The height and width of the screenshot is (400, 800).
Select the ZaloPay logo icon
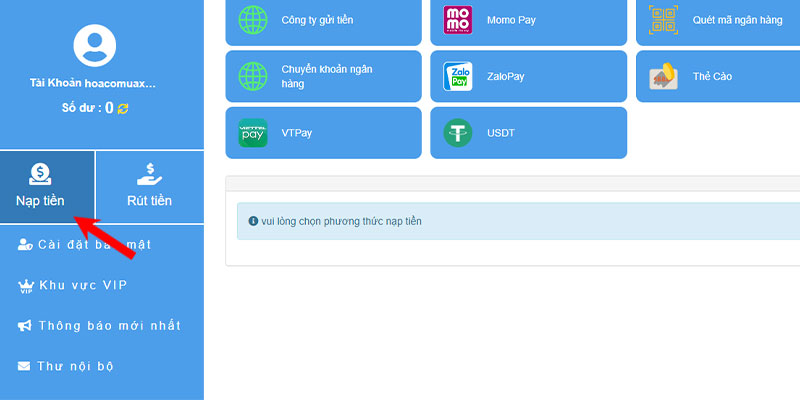point(458,76)
